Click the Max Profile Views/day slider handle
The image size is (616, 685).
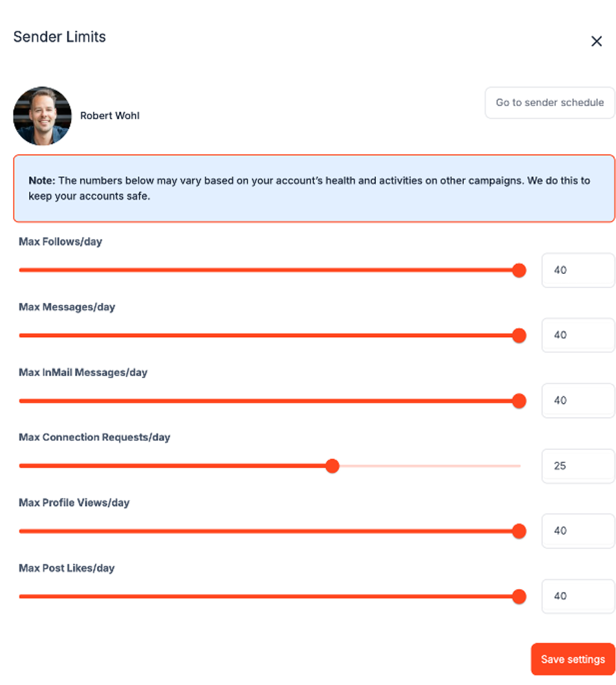click(519, 532)
